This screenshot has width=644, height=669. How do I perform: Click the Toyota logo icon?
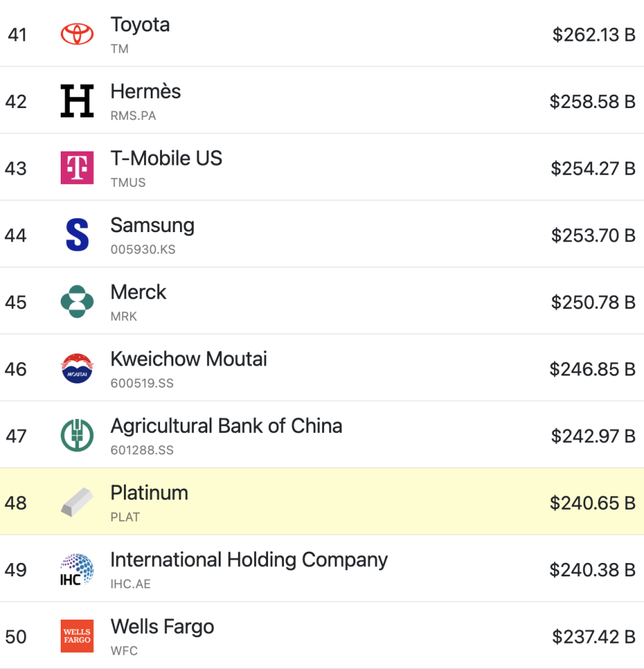click(x=77, y=34)
